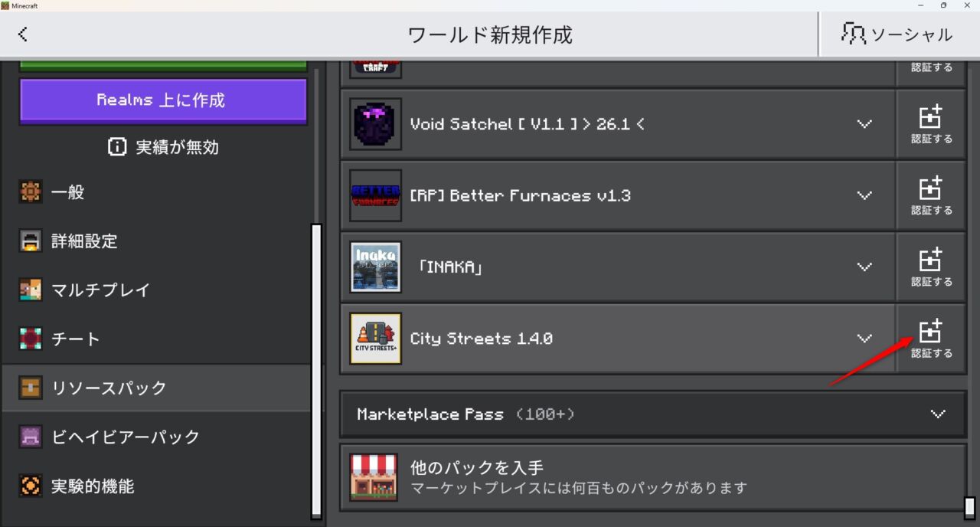Expand the Better Furnaces pack details

[x=864, y=195]
